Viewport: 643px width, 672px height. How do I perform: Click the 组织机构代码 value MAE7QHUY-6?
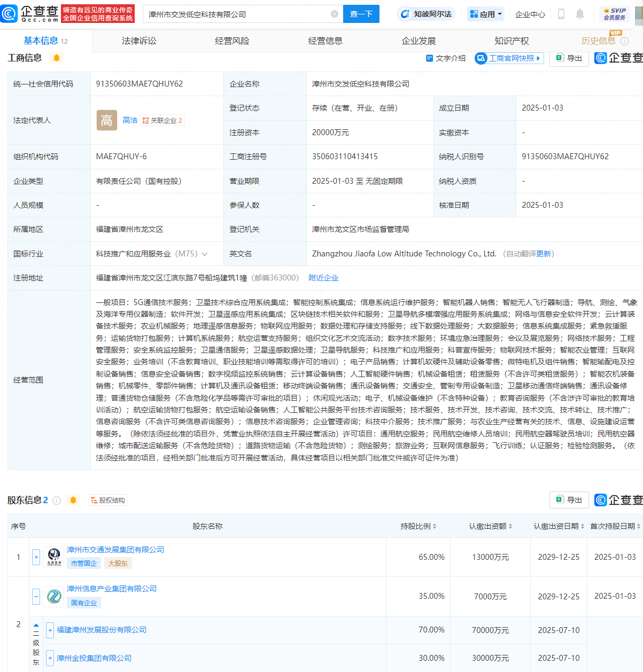tap(121, 157)
